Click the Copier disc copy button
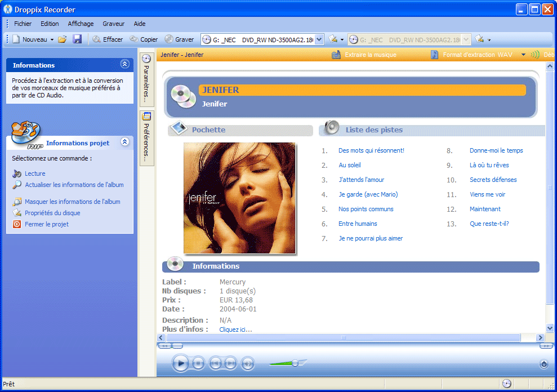Screen dimensions: 557x392 pyautogui.click(x=144, y=39)
